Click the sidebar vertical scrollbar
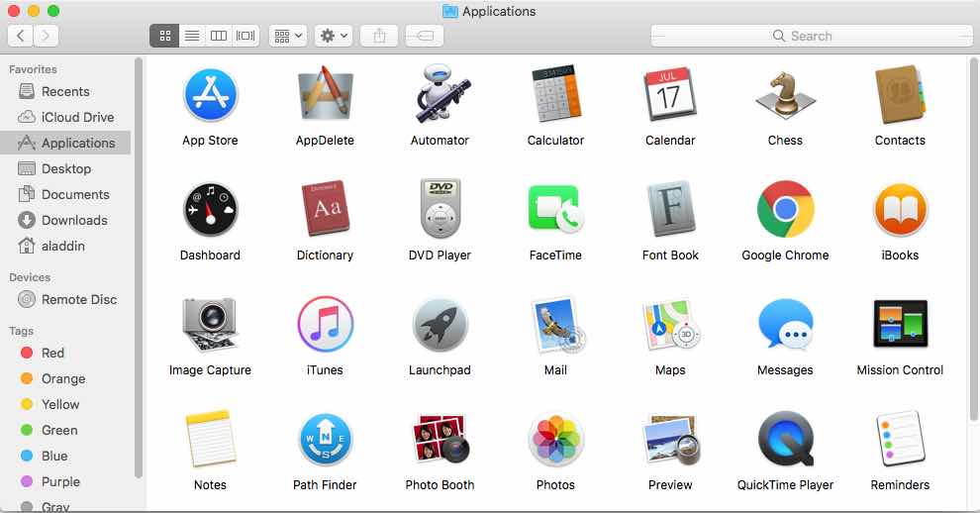 click(x=139, y=267)
